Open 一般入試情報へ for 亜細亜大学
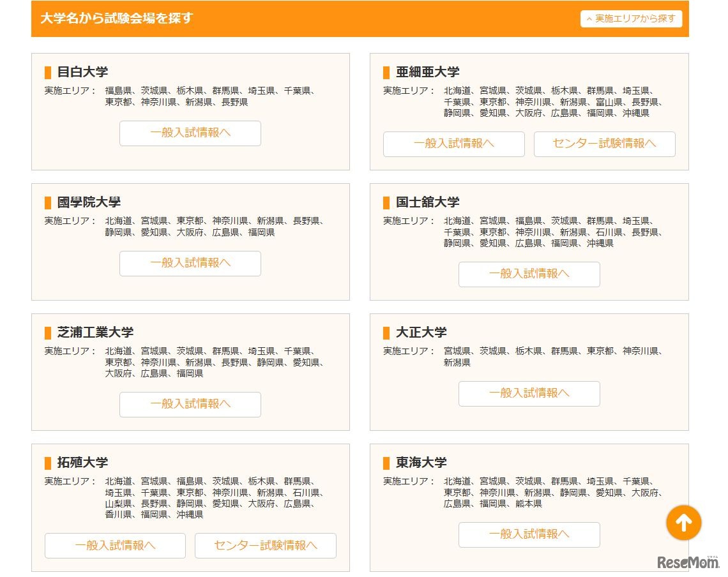The width and height of the screenshot is (728, 577). click(454, 144)
